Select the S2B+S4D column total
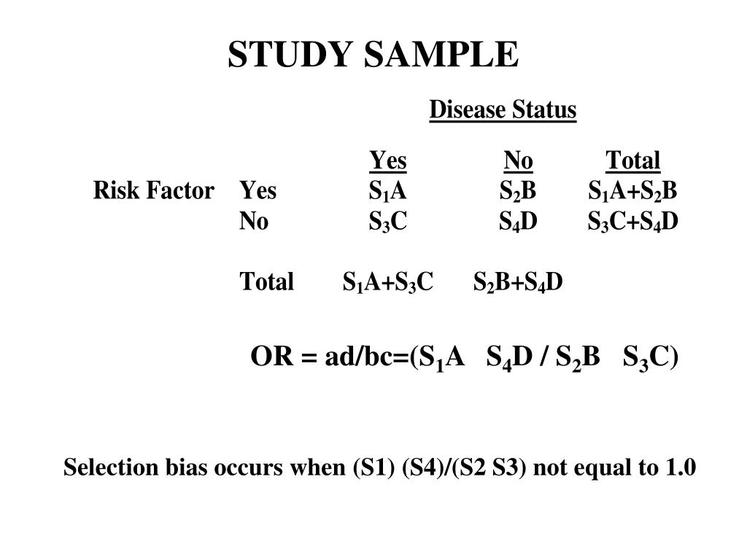747x560 pixels. coord(518,282)
